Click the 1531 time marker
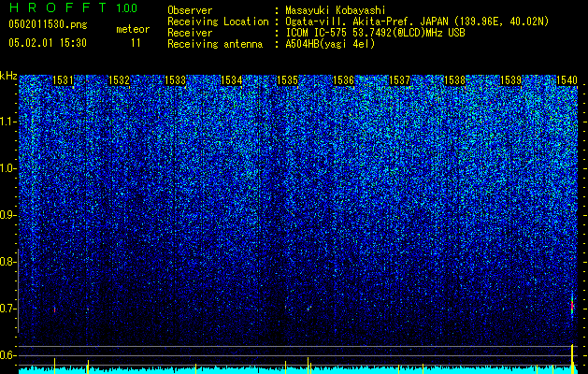Viewport: 588px width, 374px height. point(63,79)
